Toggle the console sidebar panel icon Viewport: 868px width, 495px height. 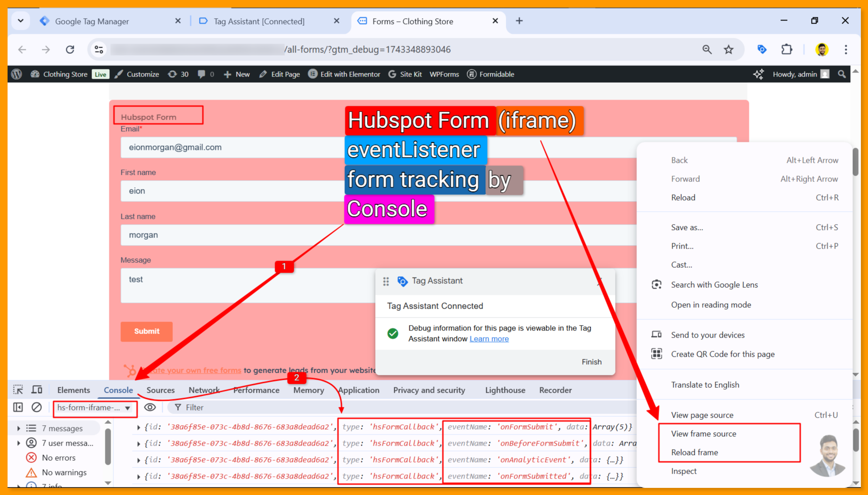click(x=18, y=407)
